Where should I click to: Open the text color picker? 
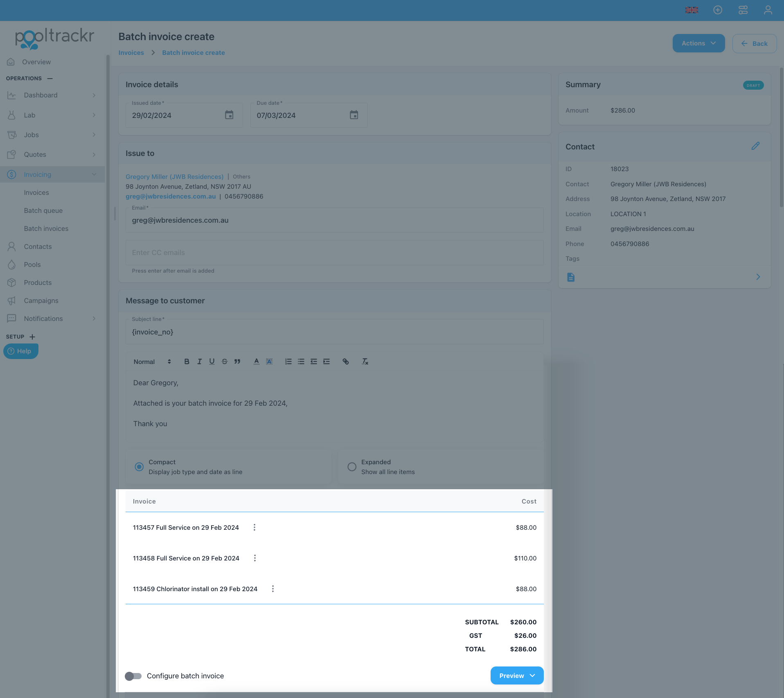coord(256,361)
